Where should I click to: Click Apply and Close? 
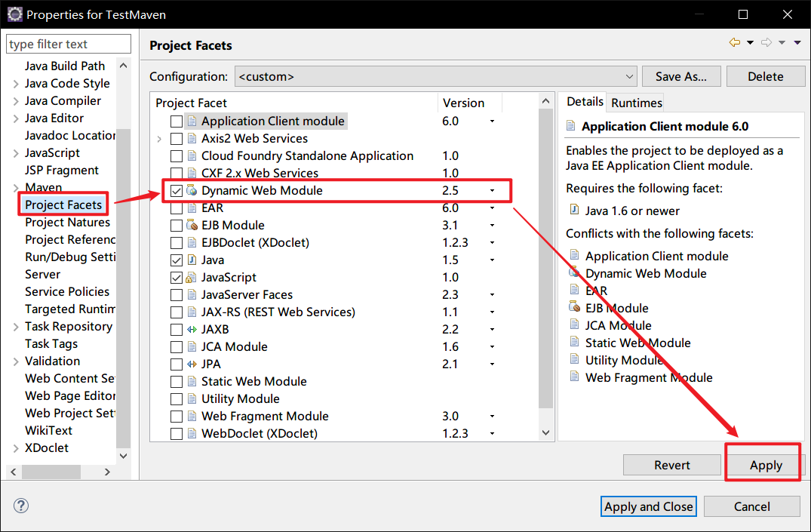click(648, 506)
